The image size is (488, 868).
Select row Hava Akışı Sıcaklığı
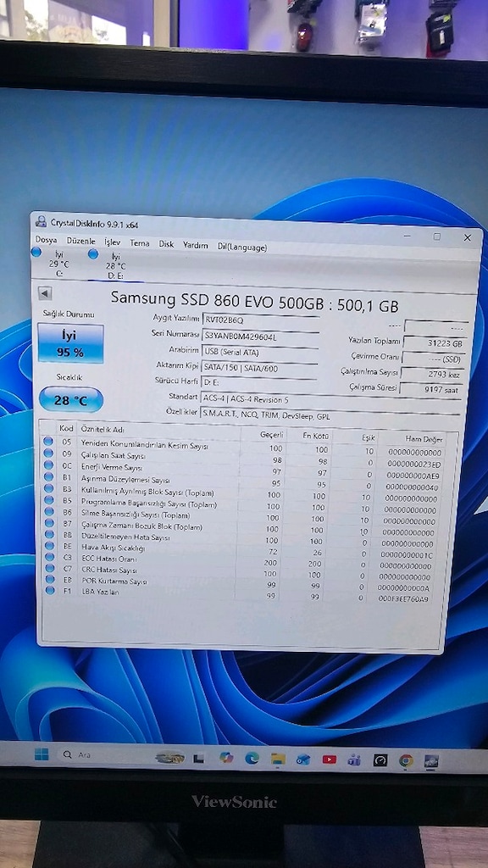(243, 549)
